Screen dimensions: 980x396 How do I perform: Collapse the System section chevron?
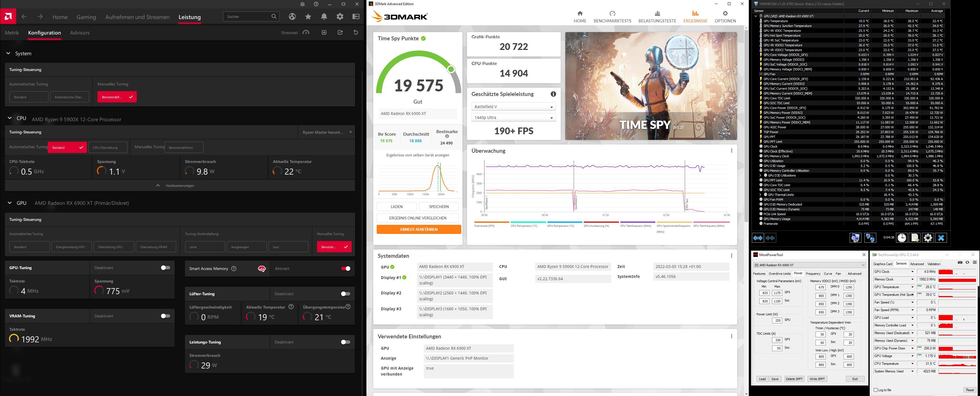coord(8,54)
